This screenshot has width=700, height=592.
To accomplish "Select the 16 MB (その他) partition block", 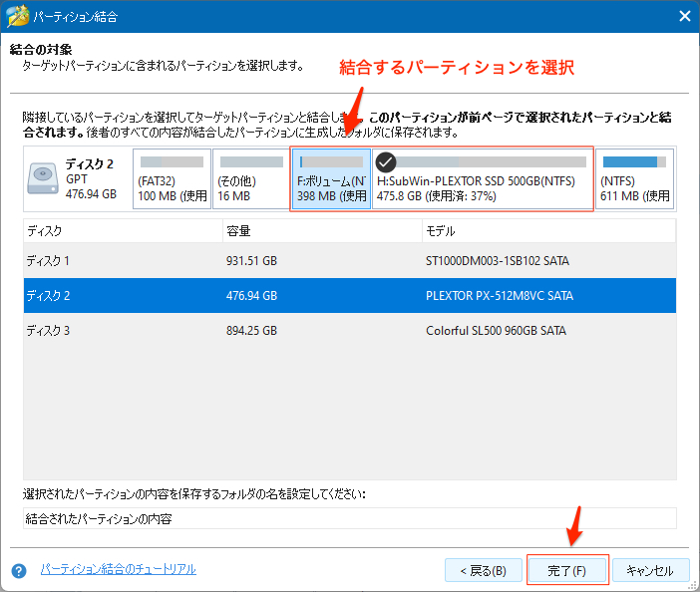I will pos(250,179).
